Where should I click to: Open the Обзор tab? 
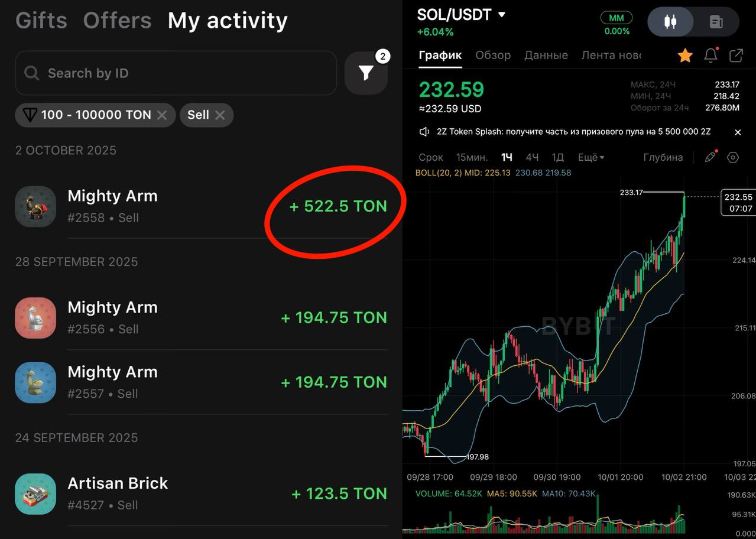click(493, 55)
